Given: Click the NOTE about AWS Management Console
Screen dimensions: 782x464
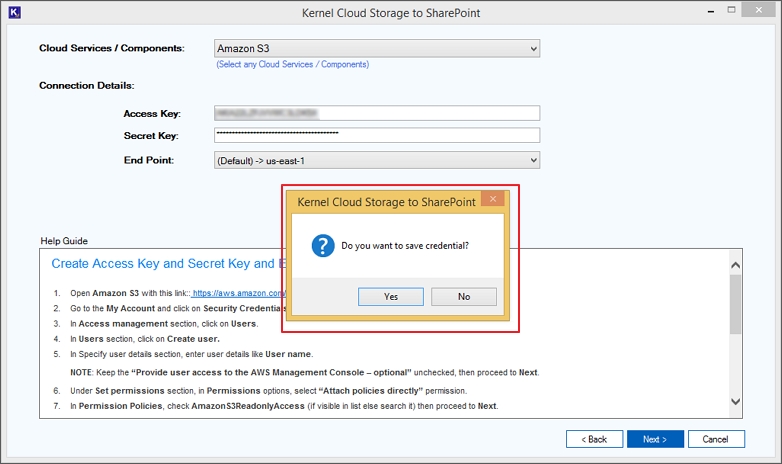Looking at the screenshot, I should click(305, 373).
